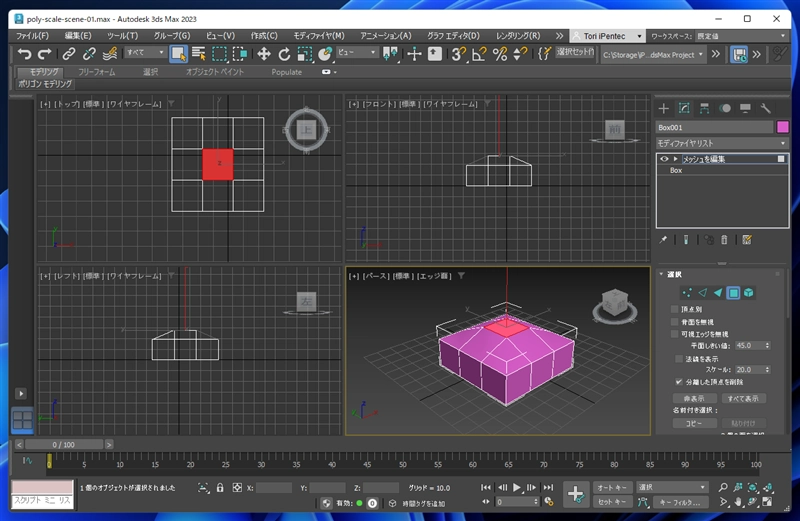This screenshot has width=800, height=521.
Task: Enable 可視エッジを無視 checkbox
Action: coord(674,334)
